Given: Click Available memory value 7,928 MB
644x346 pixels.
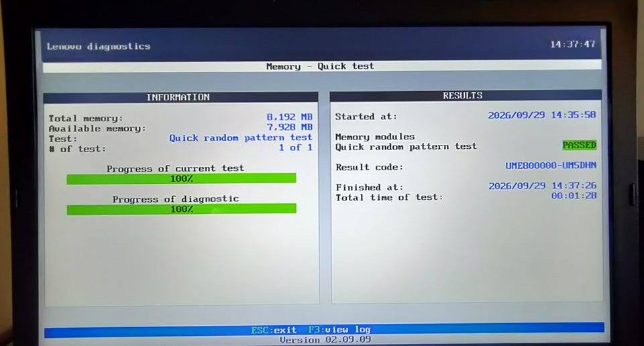Looking at the screenshot, I should click(x=290, y=127).
